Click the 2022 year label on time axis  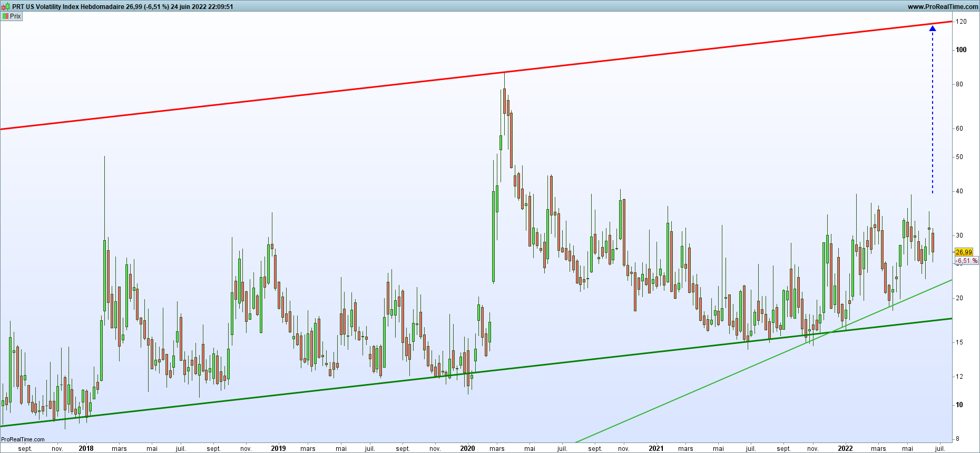point(845,449)
